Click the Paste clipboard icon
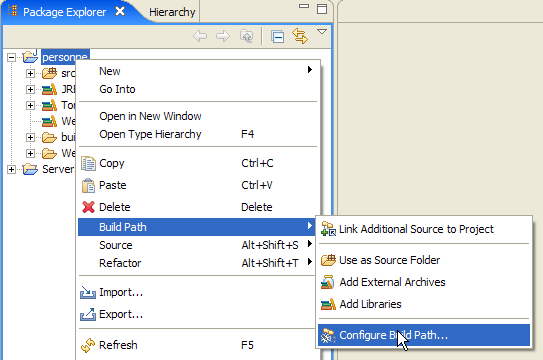 pos(88,186)
